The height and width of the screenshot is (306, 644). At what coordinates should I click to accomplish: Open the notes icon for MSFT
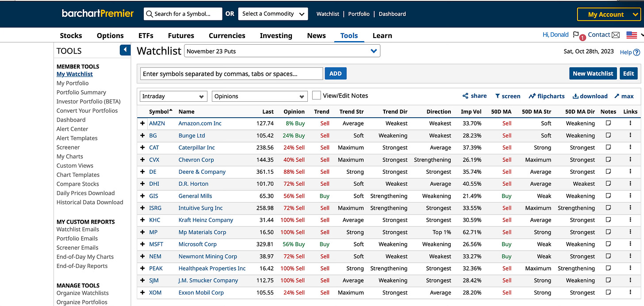(x=608, y=244)
